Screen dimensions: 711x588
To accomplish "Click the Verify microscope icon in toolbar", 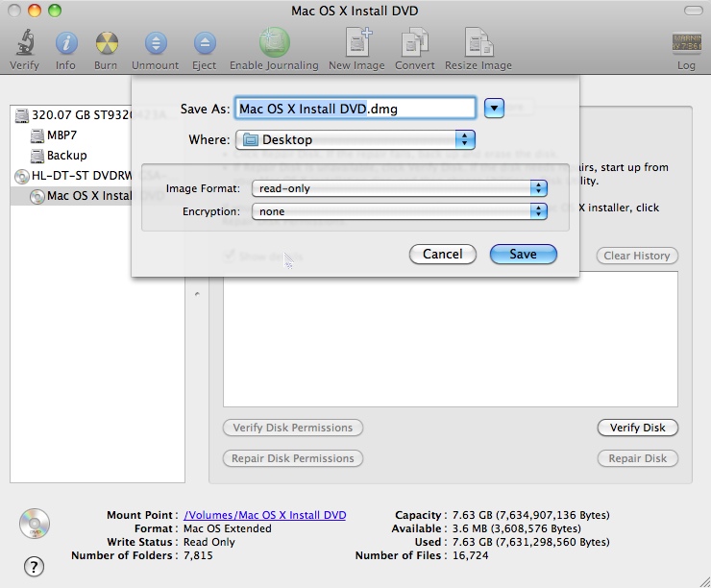I will pyautogui.click(x=25, y=42).
